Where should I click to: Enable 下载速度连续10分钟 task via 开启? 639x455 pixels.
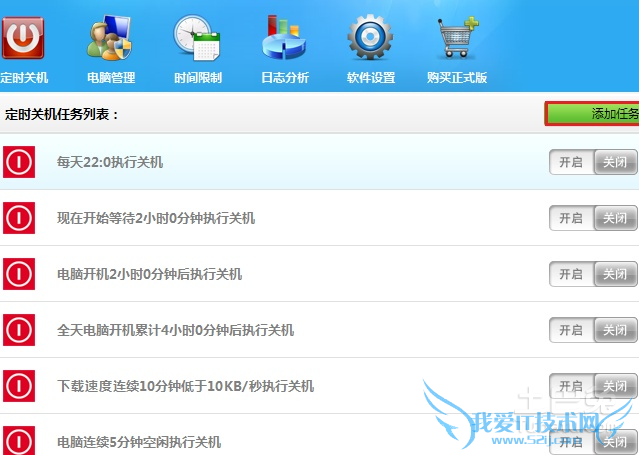571,386
